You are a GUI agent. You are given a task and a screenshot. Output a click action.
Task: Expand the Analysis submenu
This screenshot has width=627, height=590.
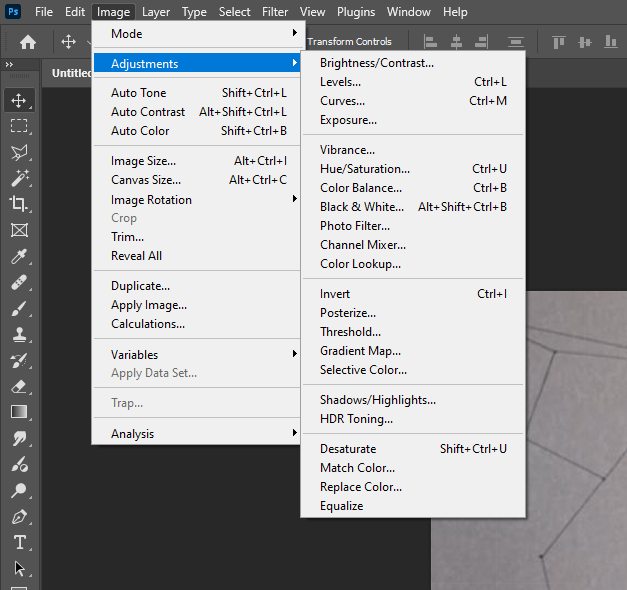click(198, 433)
